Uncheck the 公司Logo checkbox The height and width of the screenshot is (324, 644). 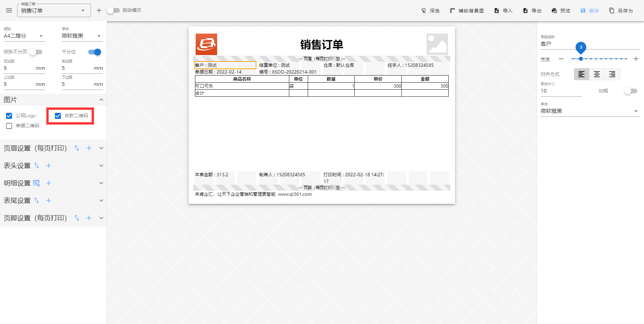[9, 116]
